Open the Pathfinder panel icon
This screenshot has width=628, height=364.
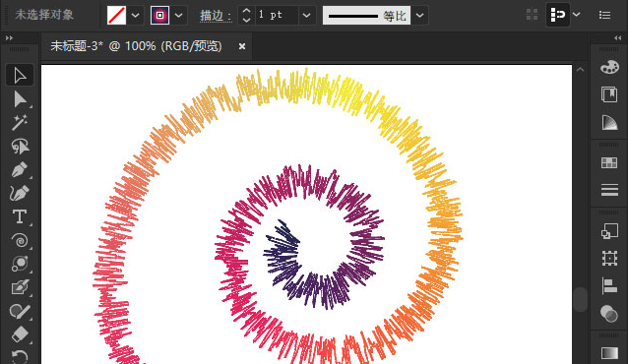click(x=609, y=313)
